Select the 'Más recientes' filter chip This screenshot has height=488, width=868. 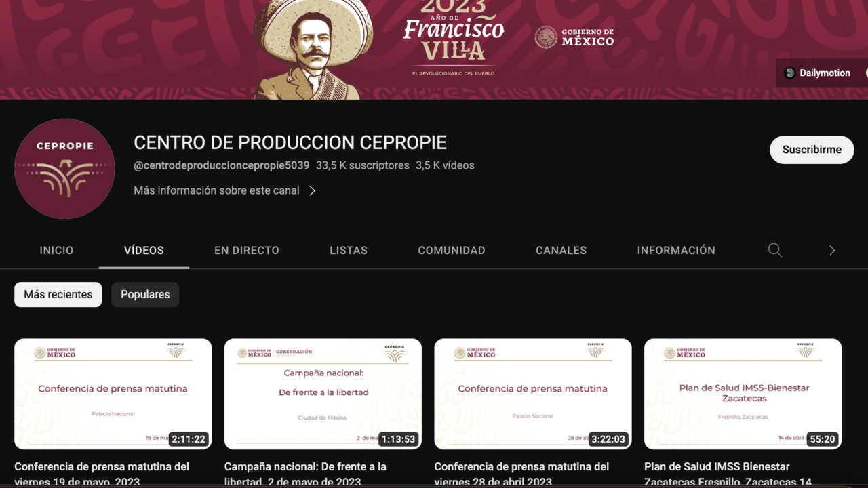(58, 294)
